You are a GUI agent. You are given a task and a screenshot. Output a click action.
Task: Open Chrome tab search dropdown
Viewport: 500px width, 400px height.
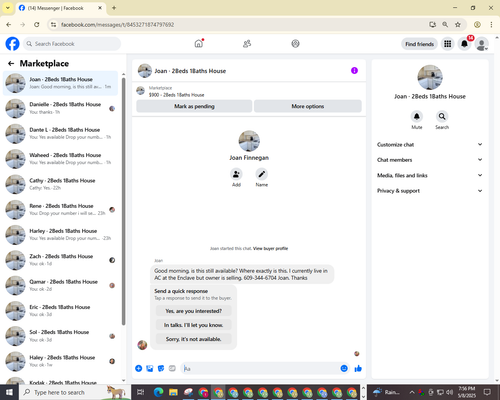click(8, 8)
